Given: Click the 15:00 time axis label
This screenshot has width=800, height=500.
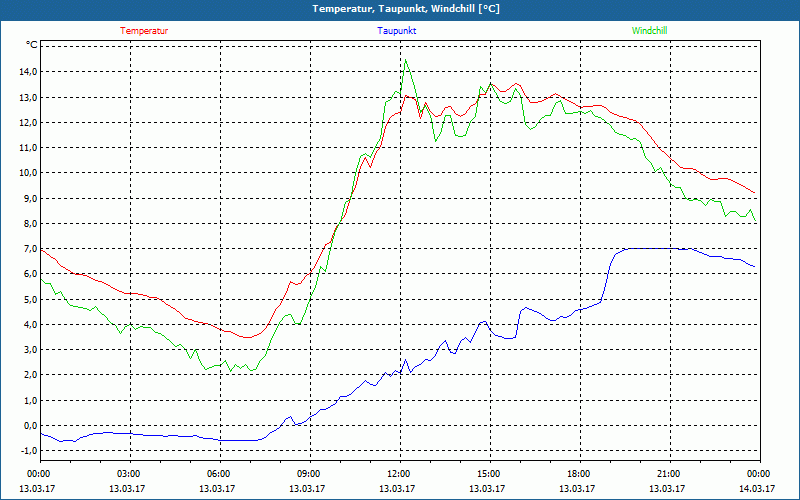Looking at the screenshot, I should (x=490, y=474).
